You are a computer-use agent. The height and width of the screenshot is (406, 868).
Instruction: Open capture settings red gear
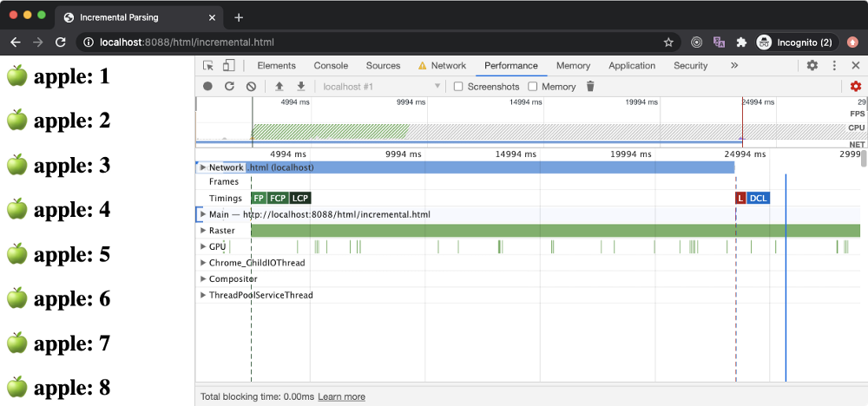click(856, 86)
